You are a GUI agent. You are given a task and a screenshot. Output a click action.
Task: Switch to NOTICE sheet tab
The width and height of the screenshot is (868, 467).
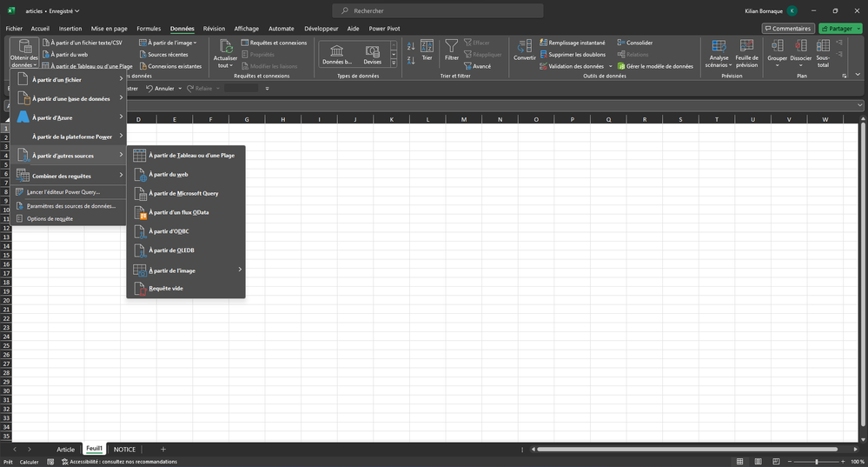[x=124, y=450]
